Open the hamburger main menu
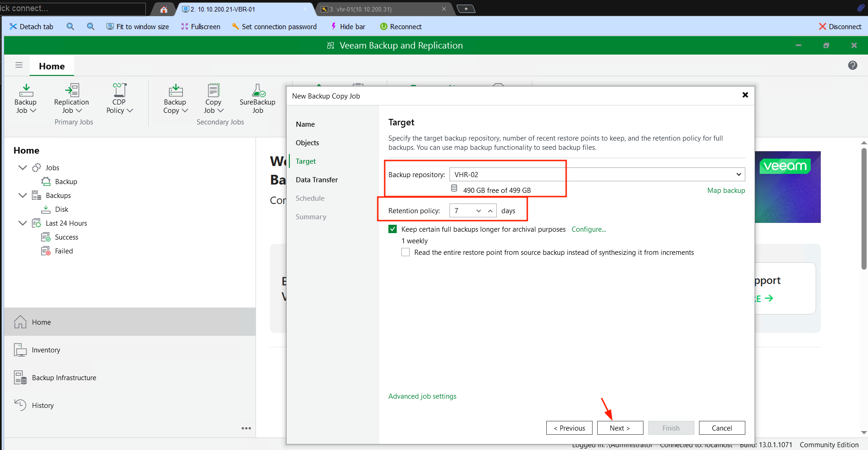Screen dimensions: 868x450 [19, 65]
